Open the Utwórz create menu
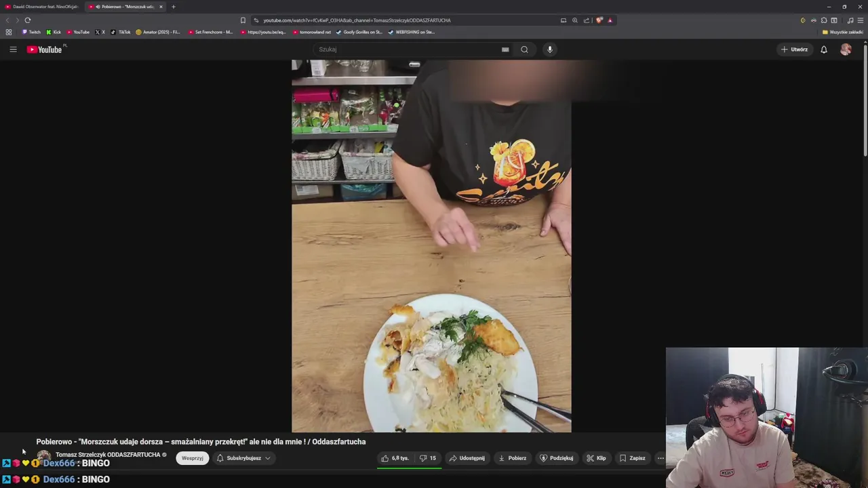Screen dimensions: 868x488 click(794, 49)
